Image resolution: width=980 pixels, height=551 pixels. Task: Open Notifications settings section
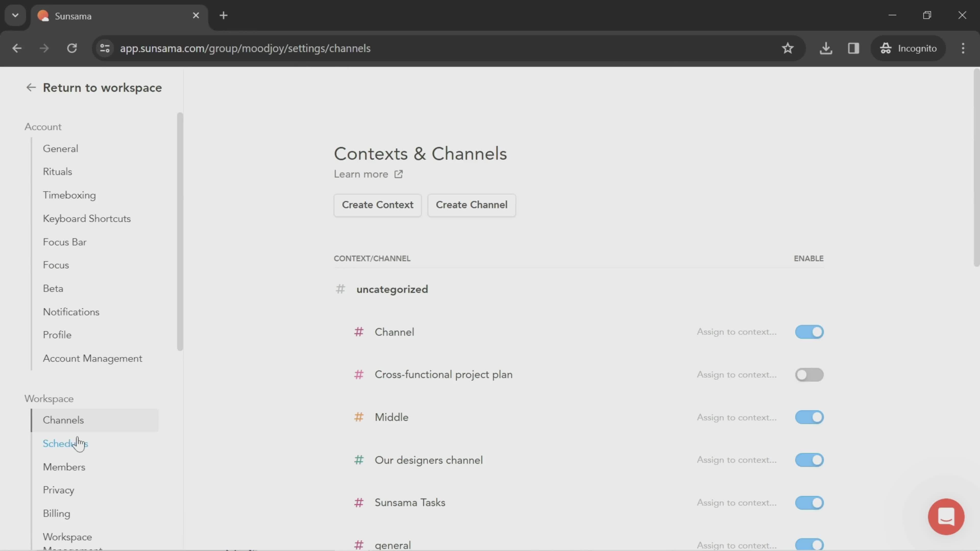pos(71,311)
